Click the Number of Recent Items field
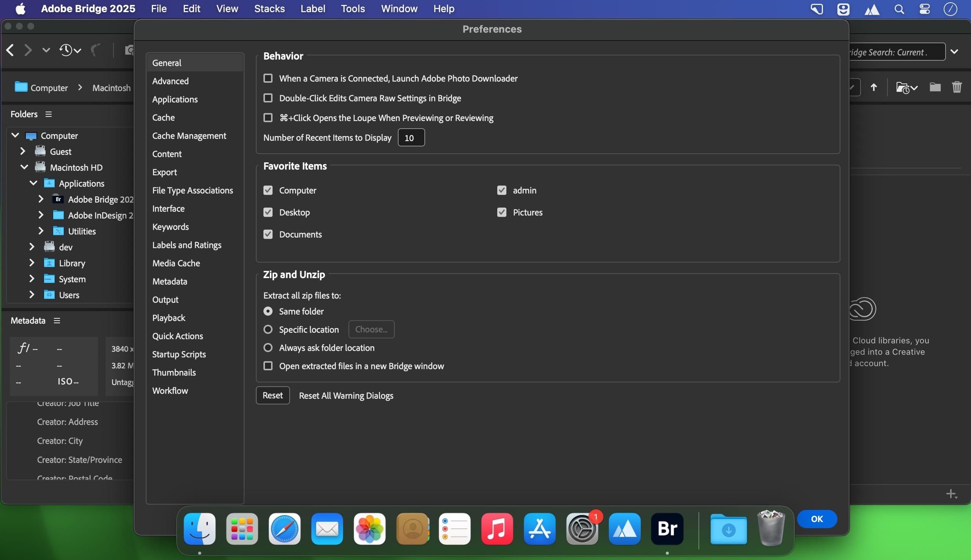 click(411, 137)
